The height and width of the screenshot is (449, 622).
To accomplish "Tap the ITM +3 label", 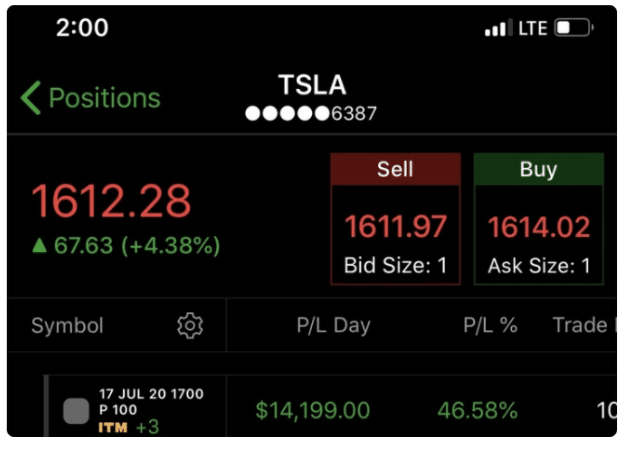I will click(129, 427).
